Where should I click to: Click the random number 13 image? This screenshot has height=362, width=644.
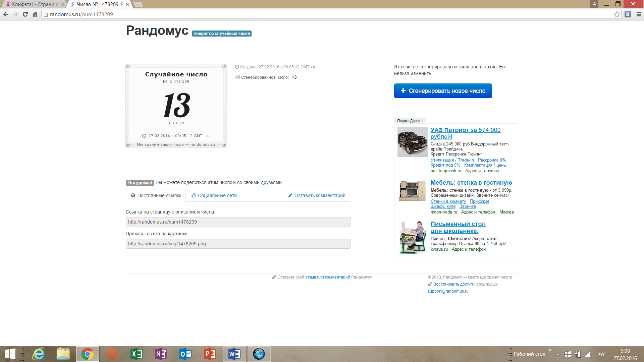(176, 105)
